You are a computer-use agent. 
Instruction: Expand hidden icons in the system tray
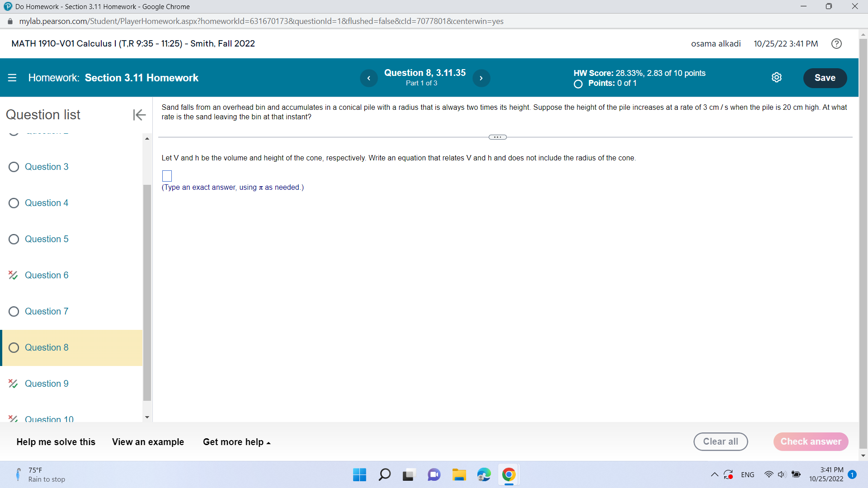coord(715,474)
